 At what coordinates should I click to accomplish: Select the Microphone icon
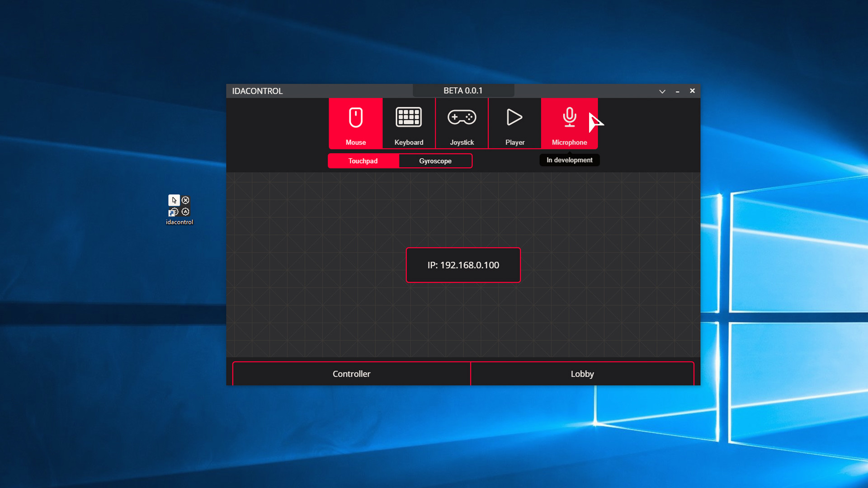point(569,117)
